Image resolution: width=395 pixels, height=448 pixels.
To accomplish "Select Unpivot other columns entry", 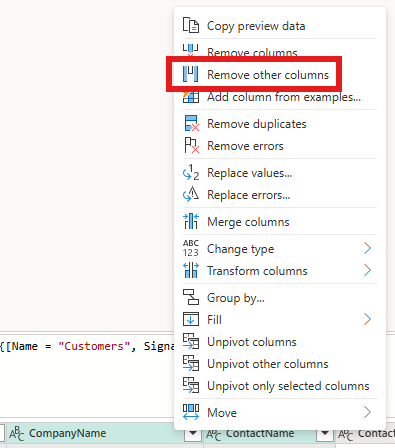I will tap(280, 364).
